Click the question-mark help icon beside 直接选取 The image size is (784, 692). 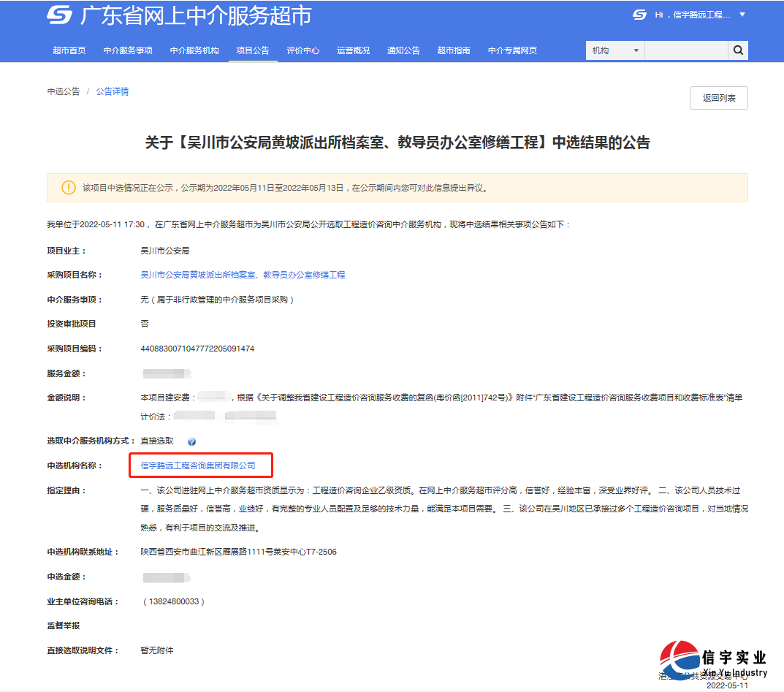point(191,441)
